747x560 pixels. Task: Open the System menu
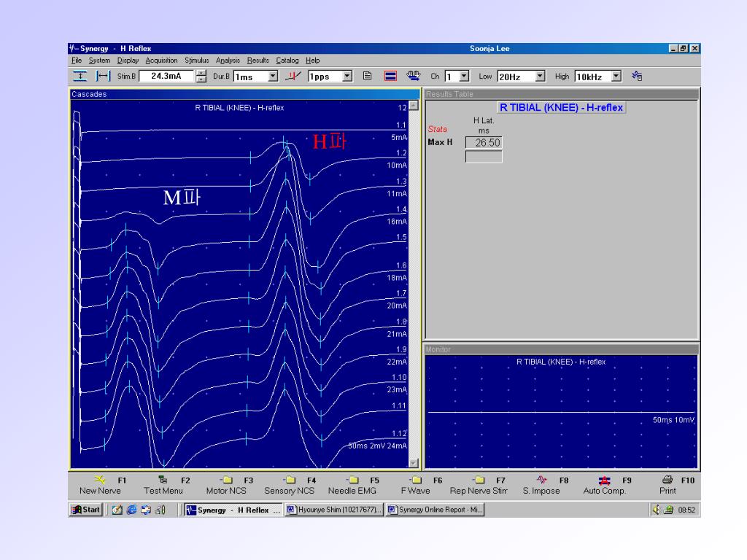[99, 61]
